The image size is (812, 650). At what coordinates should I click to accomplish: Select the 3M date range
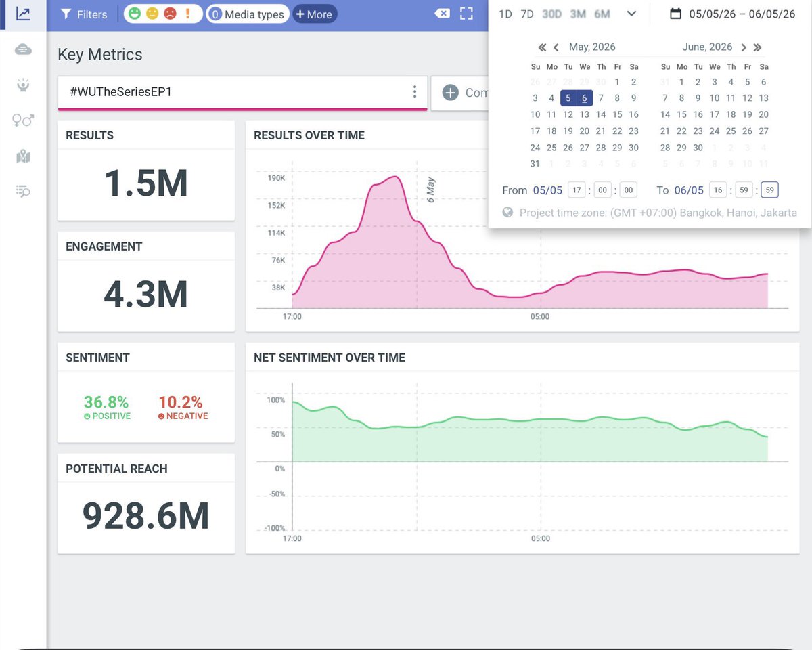pos(578,14)
